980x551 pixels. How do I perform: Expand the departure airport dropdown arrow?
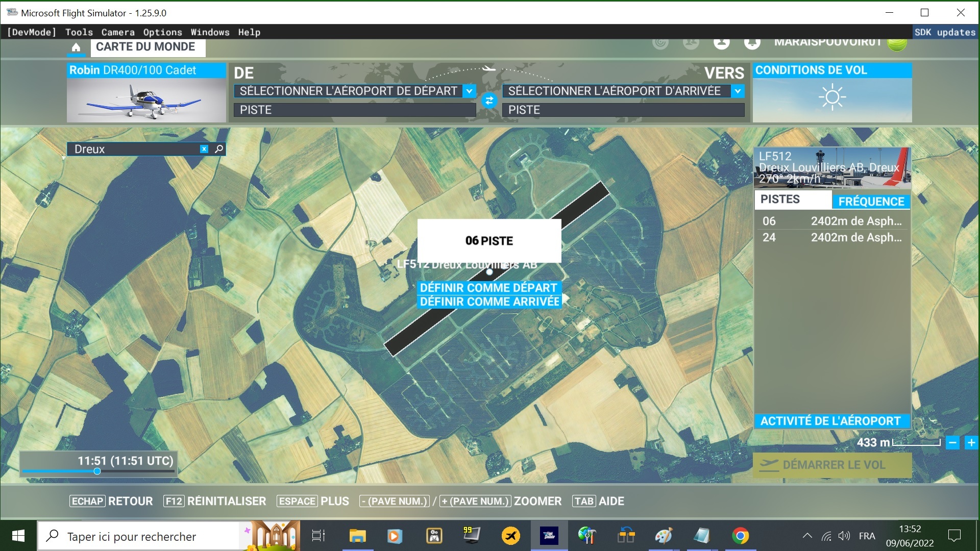click(x=469, y=91)
